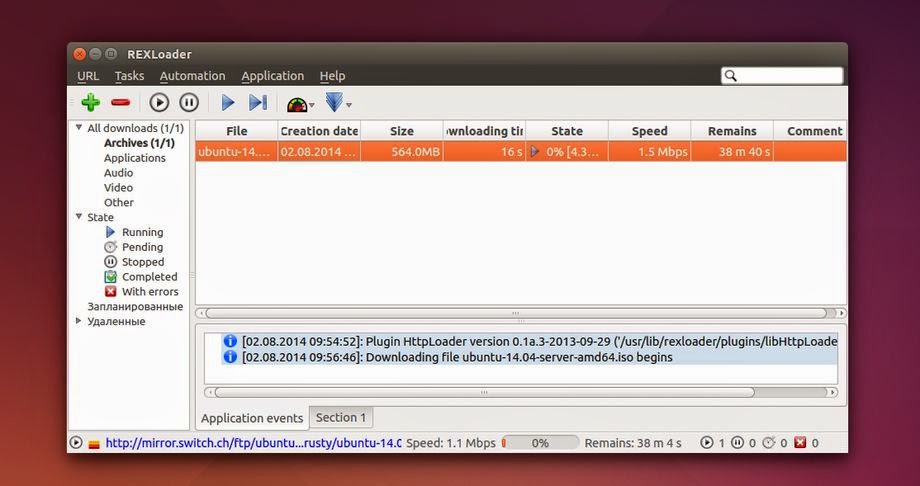920x486 pixels.
Task: Click the Downloading time column header
Action: pos(485,131)
